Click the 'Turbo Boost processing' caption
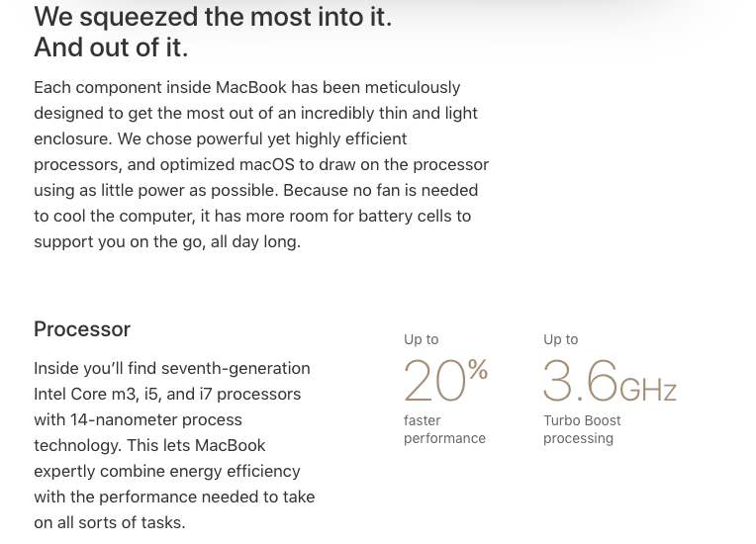This screenshot has width=756, height=544. point(582,429)
